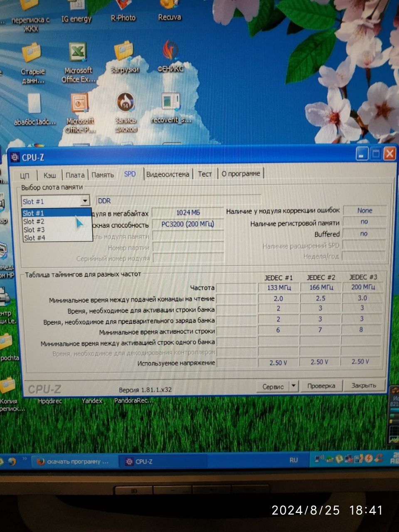Click the 2.0 CAS latency cell
399x532 pixels.
pyautogui.click(x=278, y=298)
